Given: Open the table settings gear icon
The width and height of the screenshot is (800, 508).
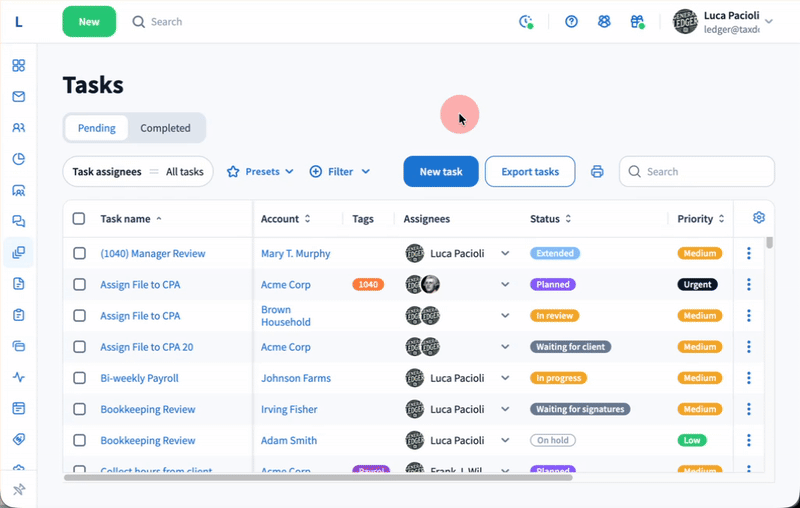Looking at the screenshot, I should coord(759,218).
